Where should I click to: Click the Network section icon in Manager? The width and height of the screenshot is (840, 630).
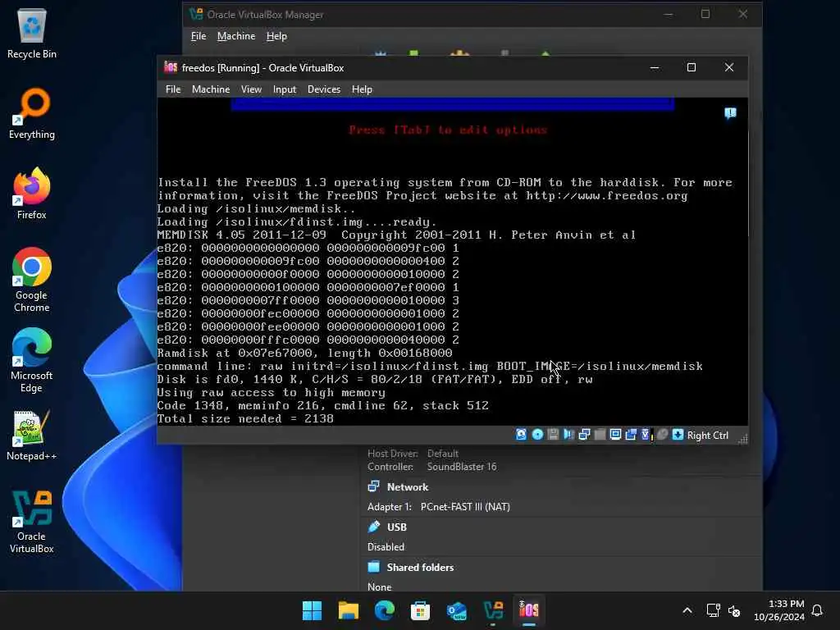click(x=373, y=486)
